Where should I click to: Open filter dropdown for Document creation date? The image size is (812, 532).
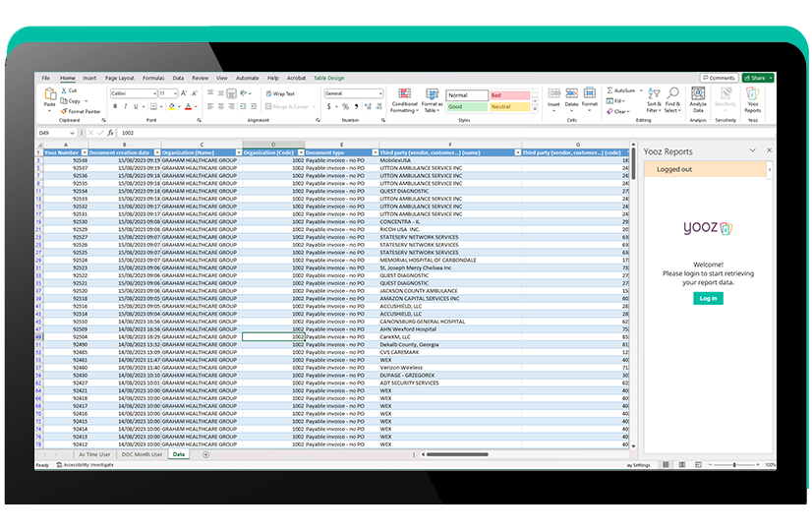(157, 152)
